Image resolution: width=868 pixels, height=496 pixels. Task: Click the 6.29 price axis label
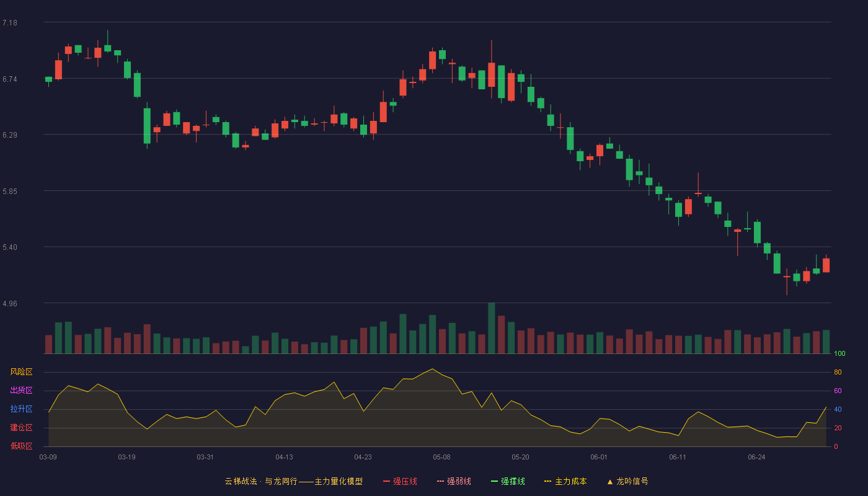10,135
